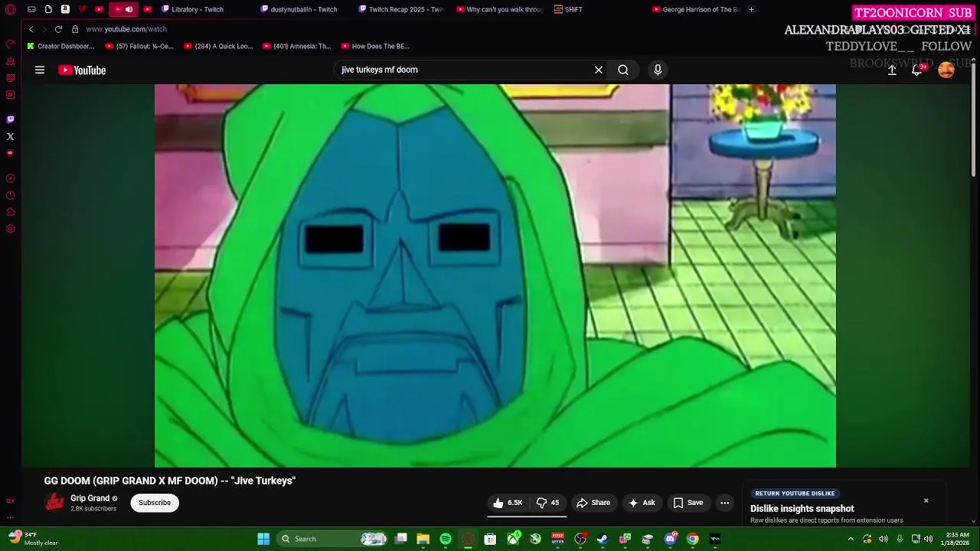Open the YouTube Create upload icon
This screenshot has height=551, width=980.
point(892,70)
